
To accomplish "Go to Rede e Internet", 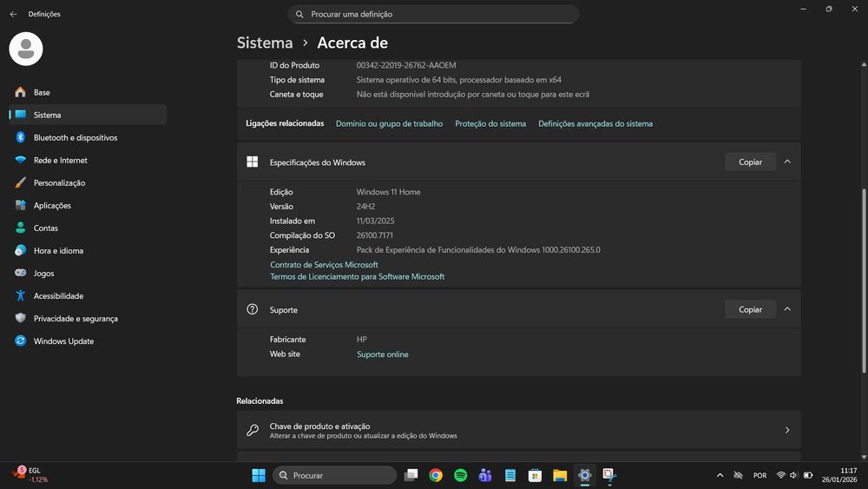I will point(88,160).
